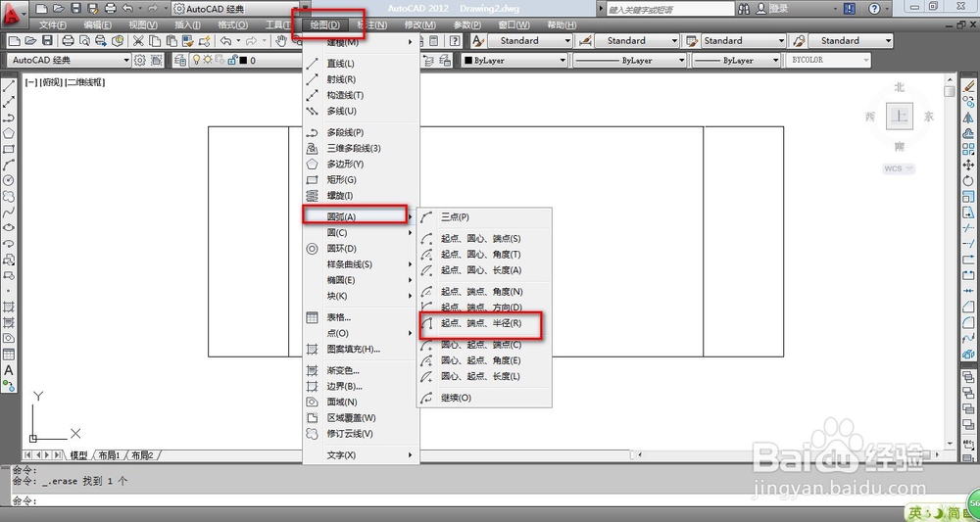This screenshot has width=980, height=522.
Task: Switch to the 布局1 tab
Action: (x=108, y=455)
